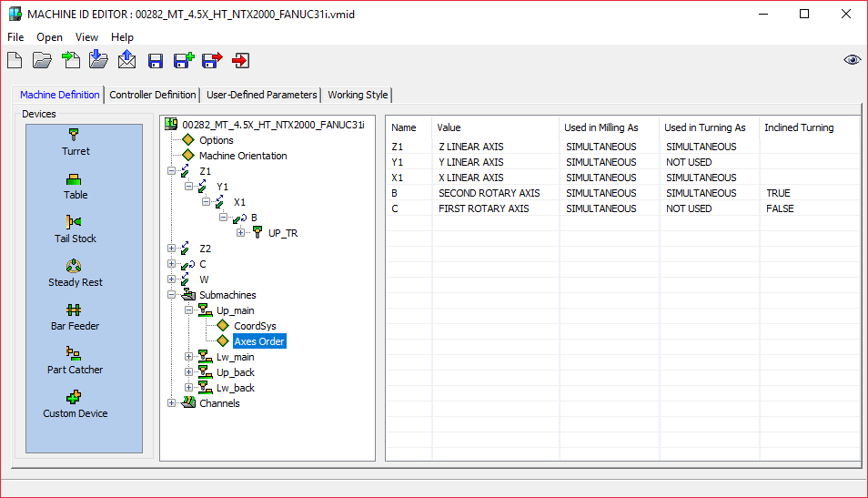
Task: Open the View menu
Action: pos(87,37)
